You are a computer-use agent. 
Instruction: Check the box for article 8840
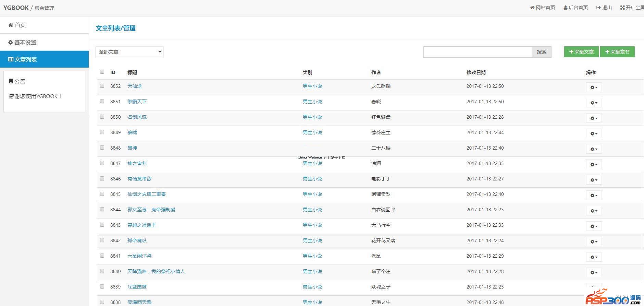102,271
